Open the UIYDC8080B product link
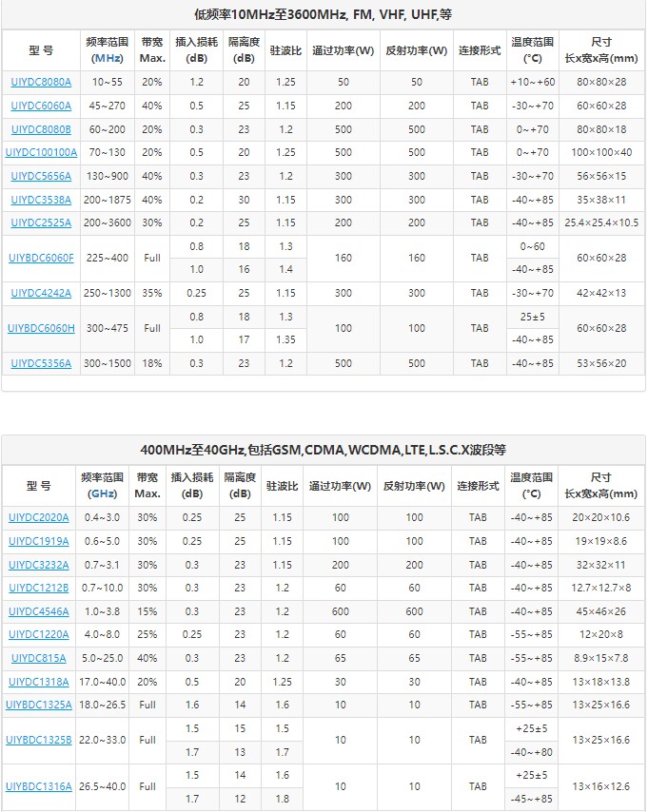The height and width of the screenshot is (812, 648). [x=41, y=129]
